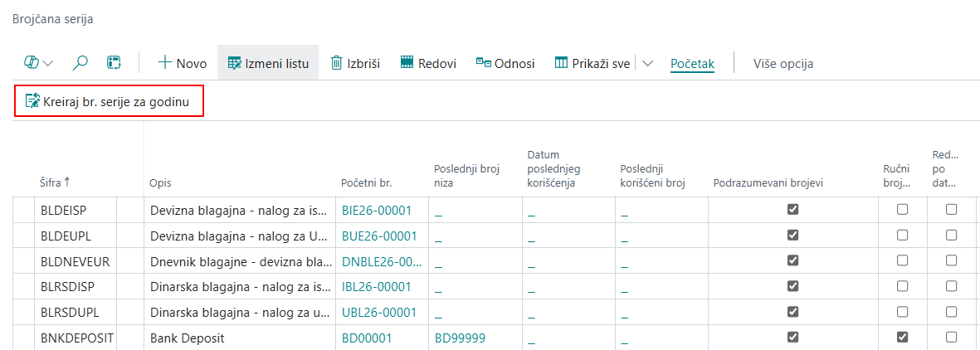
Task: Click Datum poslednjeg korišćenja column header
Action: (554, 168)
